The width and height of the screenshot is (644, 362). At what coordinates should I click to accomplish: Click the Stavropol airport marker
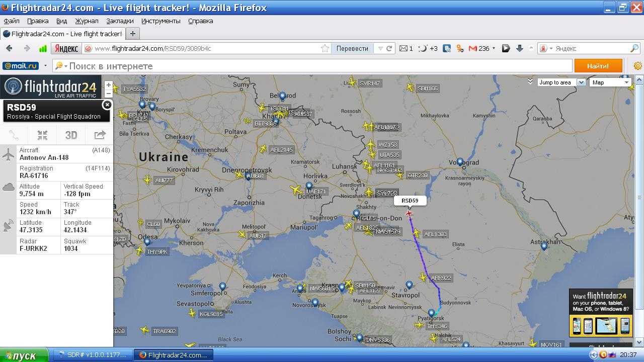click(409, 285)
